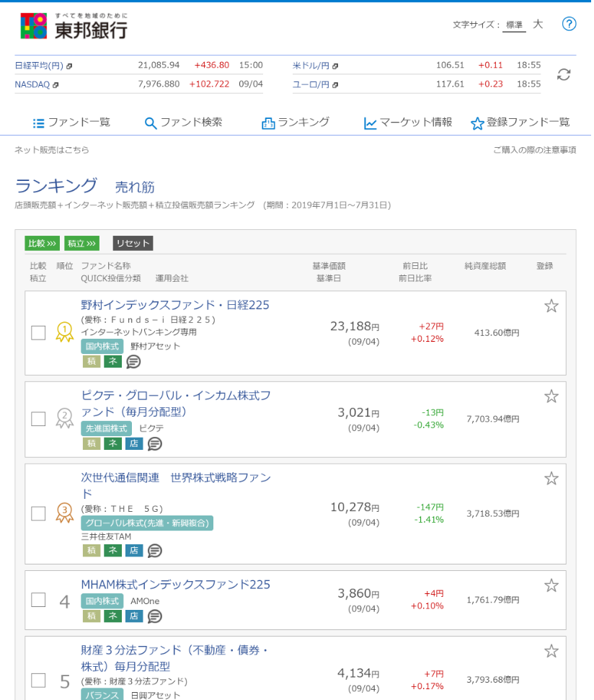
Task: Open ファンド検索 menu
Action: [x=183, y=123]
